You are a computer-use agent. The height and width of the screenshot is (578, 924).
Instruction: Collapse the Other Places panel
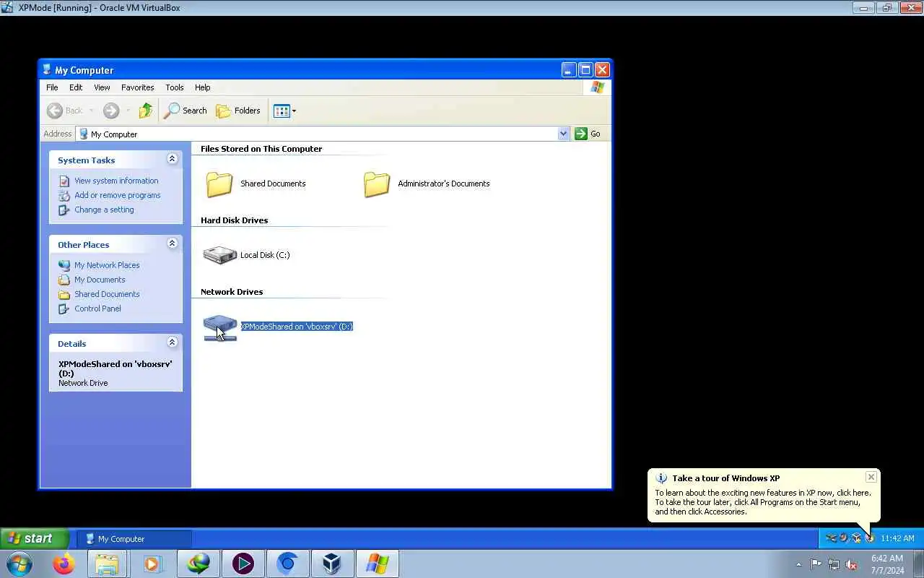point(172,243)
